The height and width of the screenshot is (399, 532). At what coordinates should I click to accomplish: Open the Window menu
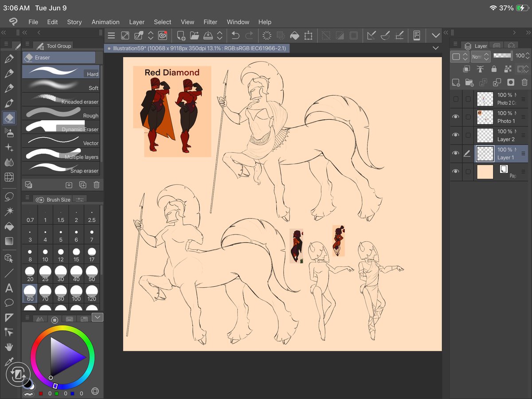(238, 22)
